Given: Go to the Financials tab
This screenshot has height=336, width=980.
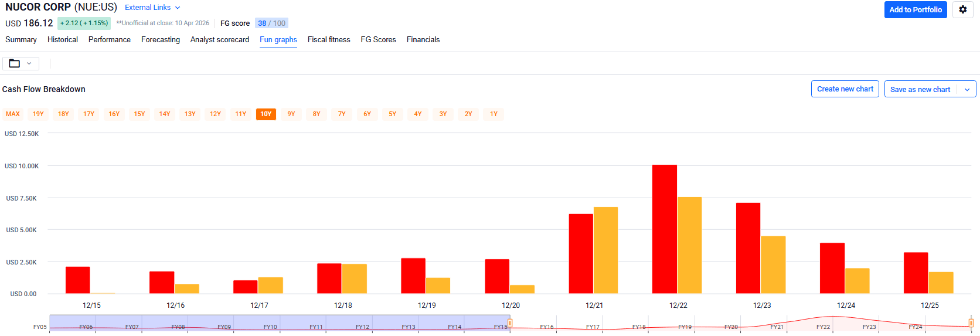Looking at the screenshot, I should pos(423,40).
